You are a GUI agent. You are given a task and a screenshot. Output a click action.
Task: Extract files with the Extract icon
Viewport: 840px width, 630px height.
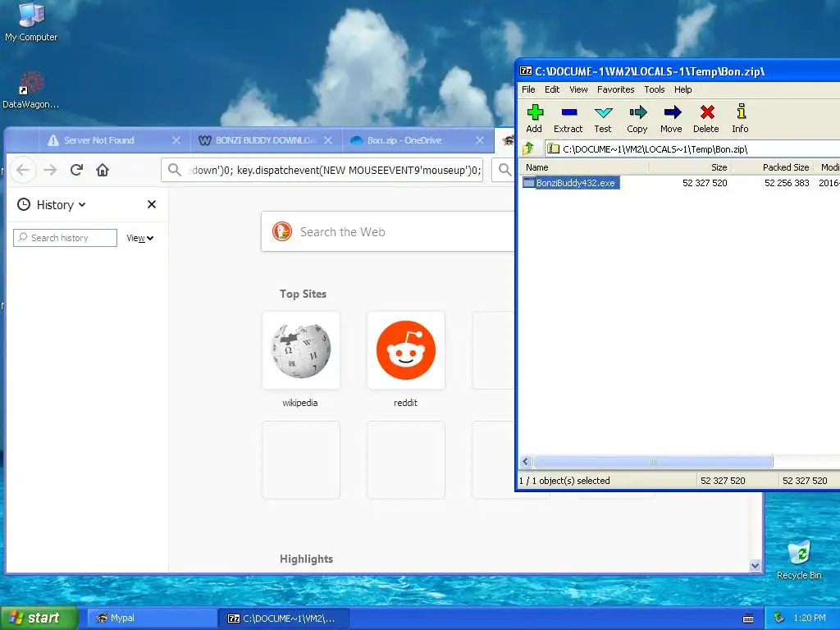[568, 118]
